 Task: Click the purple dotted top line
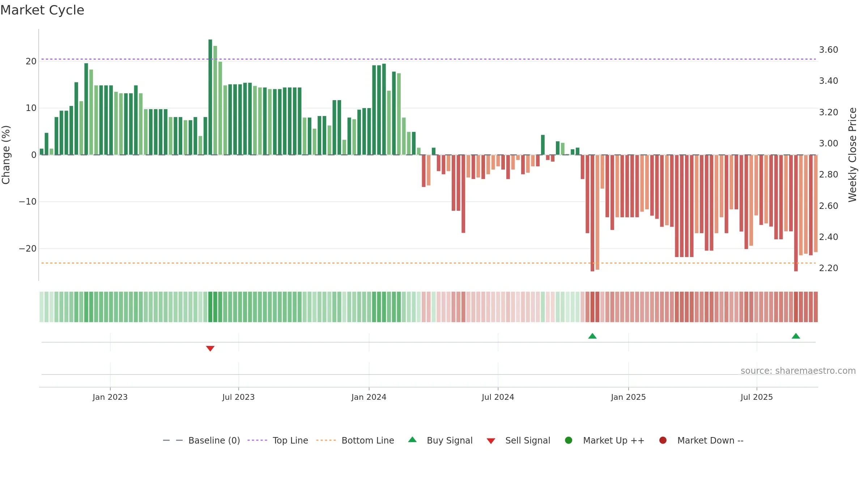tap(429, 59)
